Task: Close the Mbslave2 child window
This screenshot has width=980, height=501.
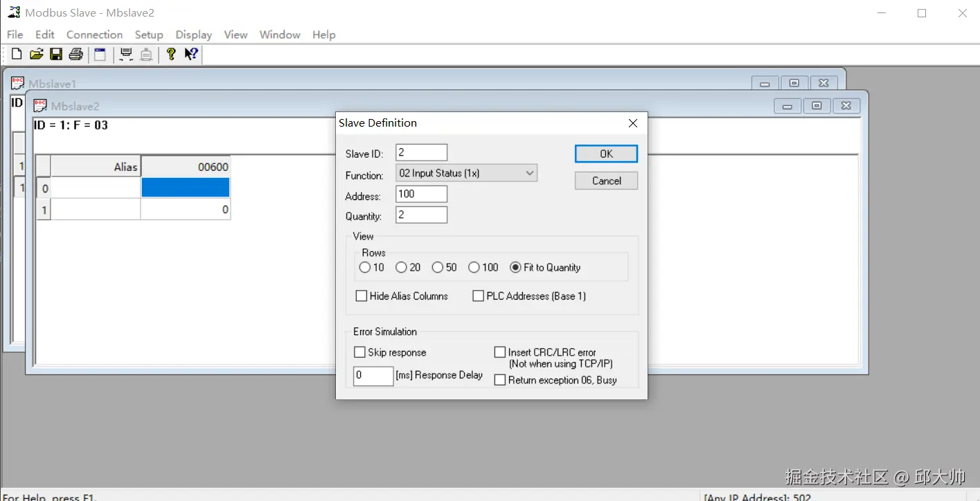Action: [846, 106]
